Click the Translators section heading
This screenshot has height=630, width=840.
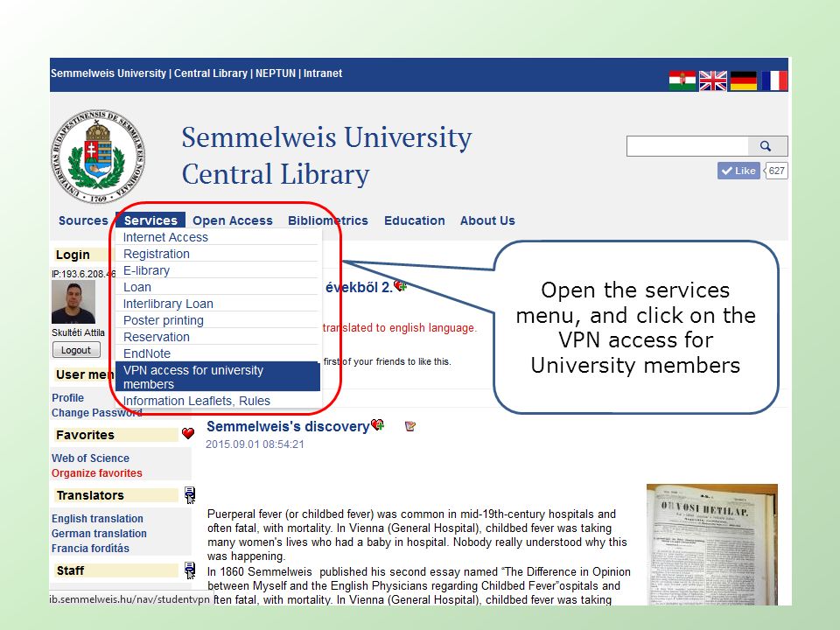click(90, 495)
